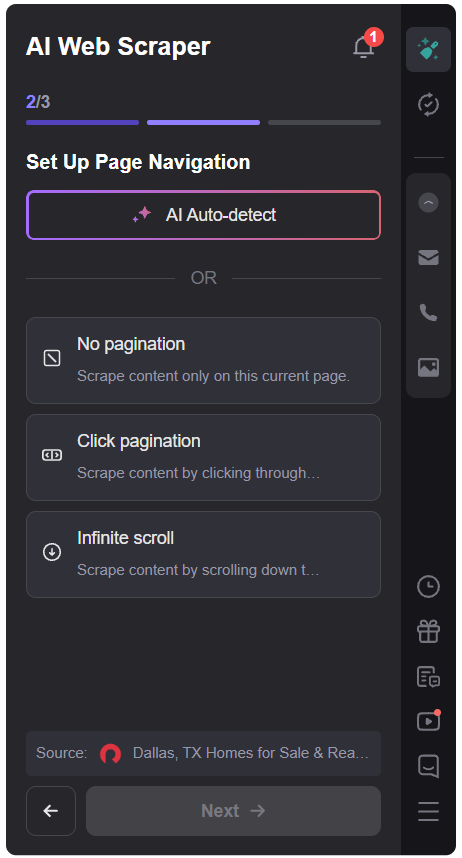Click the AI Auto-detect button
The width and height of the screenshot is (462, 858).
(x=204, y=215)
